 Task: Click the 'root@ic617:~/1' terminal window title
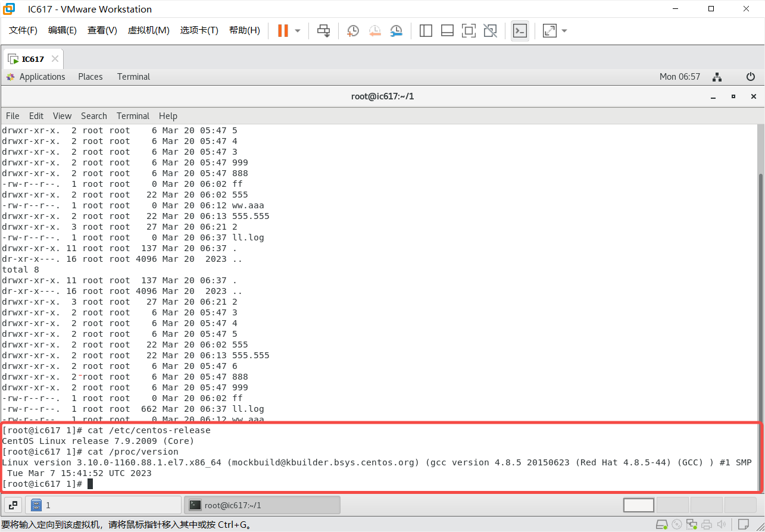coord(382,96)
